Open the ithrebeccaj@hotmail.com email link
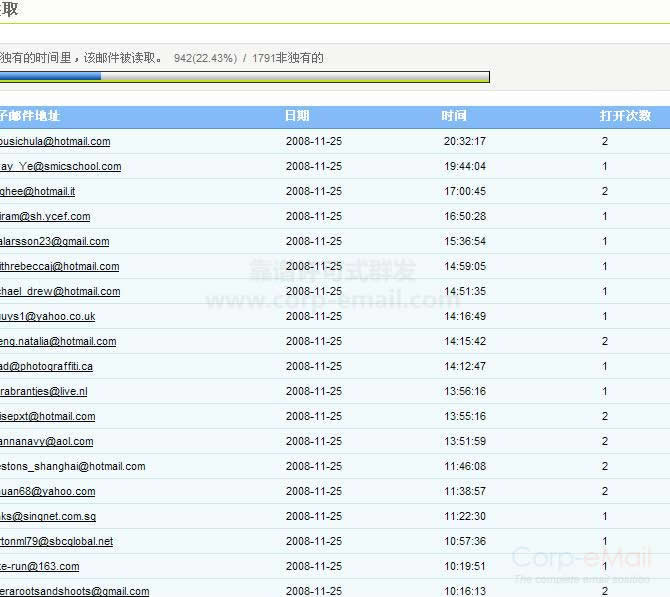The image size is (670, 597). pyautogui.click(x=60, y=267)
